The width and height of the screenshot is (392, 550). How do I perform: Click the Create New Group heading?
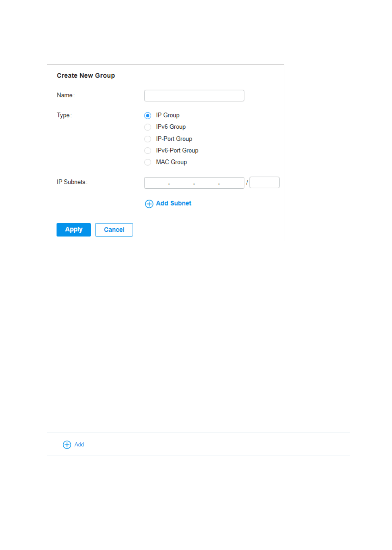pos(86,76)
